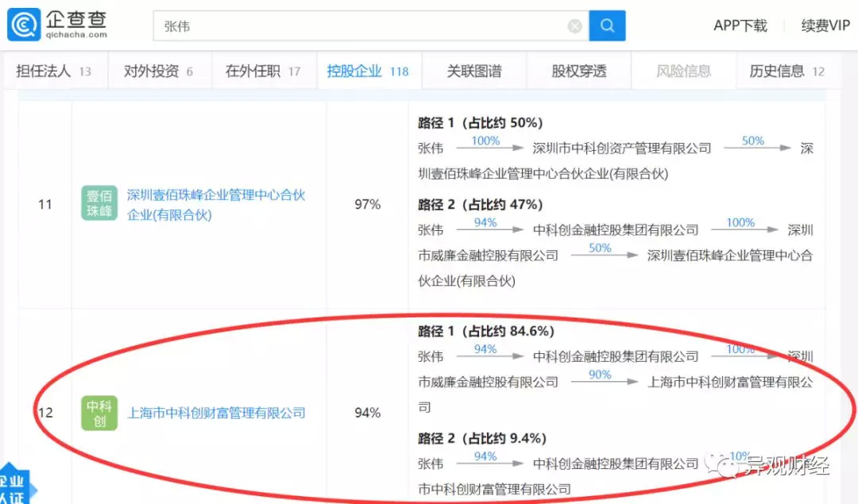The height and width of the screenshot is (504, 858).
Task: Click 路径 1 (占比约 50%) heading
Action: (x=481, y=122)
